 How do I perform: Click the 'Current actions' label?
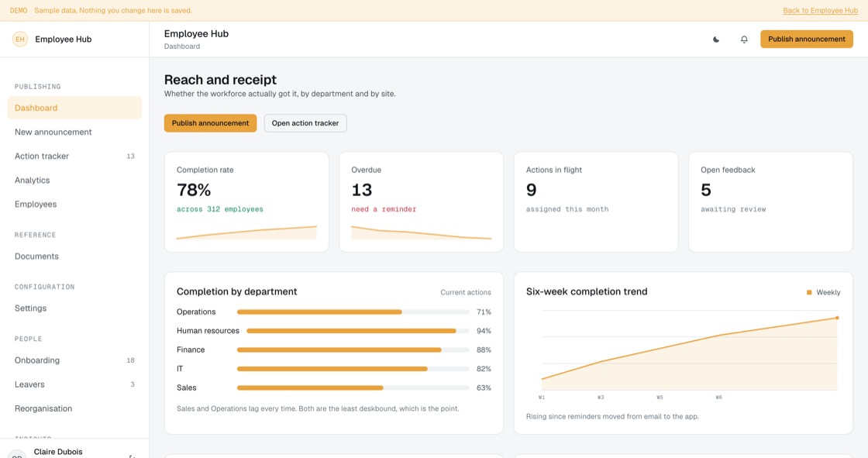(466, 292)
